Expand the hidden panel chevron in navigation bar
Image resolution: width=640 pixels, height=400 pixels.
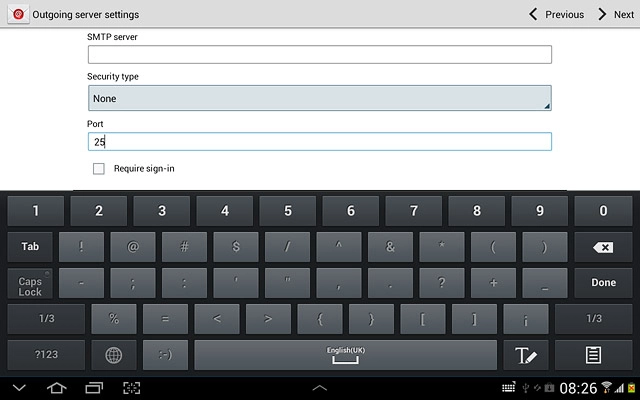pyautogui.click(x=319, y=387)
